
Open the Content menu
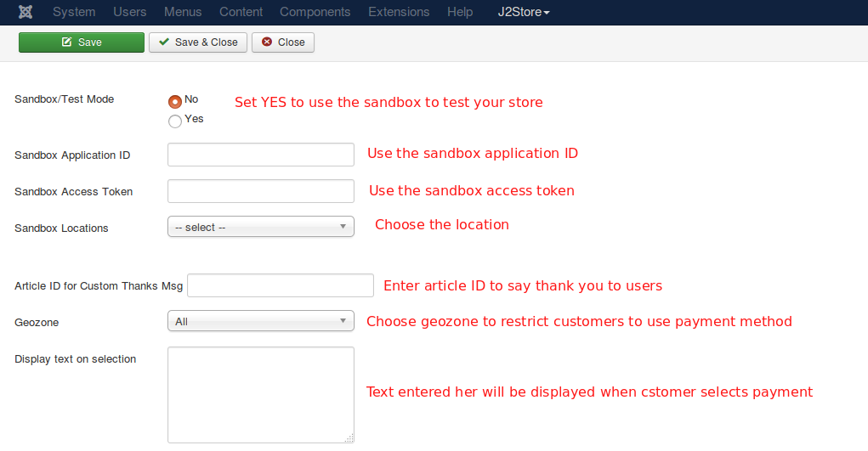click(241, 12)
